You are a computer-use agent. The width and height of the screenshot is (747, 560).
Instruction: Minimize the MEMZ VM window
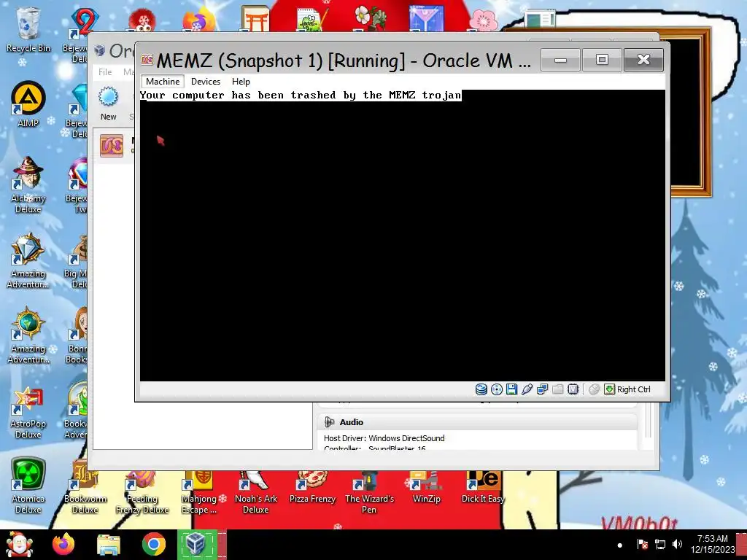[x=561, y=60]
